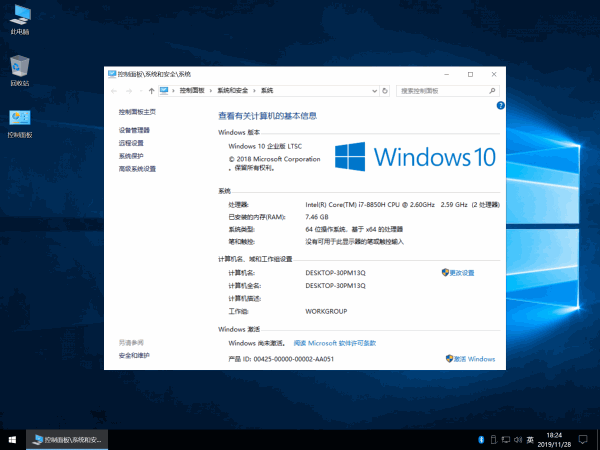Click the 系统 breadcrumb segment
This screenshot has height=450, width=600.
click(267, 91)
